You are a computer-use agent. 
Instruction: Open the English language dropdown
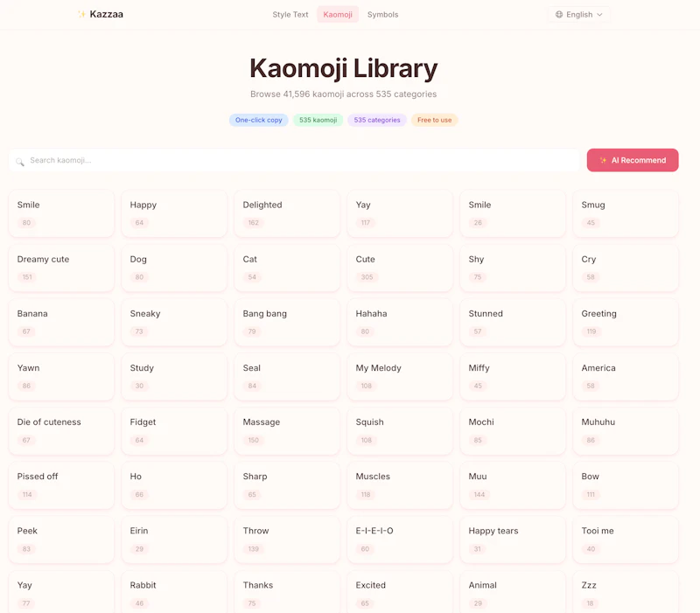click(x=578, y=14)
